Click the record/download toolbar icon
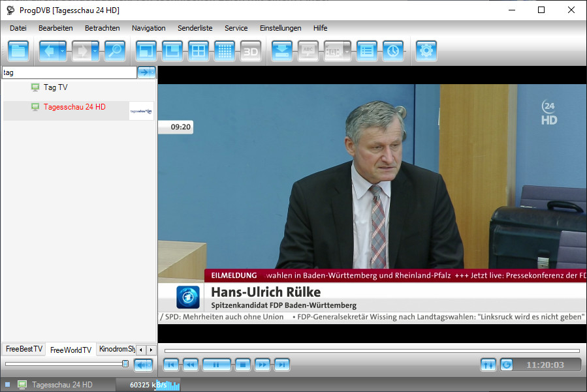Image resolution: width=587 pixels, height=392 pixels. pyautogui.click(x=282, y=52)
